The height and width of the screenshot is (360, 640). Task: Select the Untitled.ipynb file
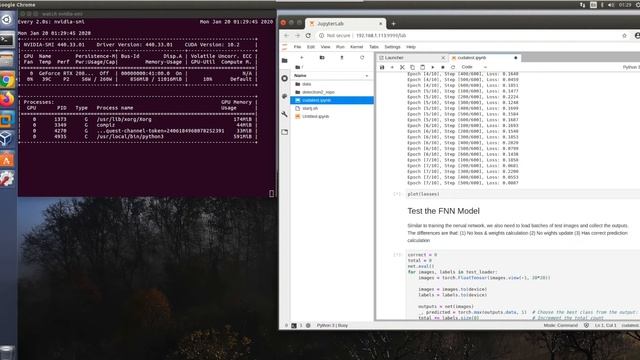(x=332, y=117)
